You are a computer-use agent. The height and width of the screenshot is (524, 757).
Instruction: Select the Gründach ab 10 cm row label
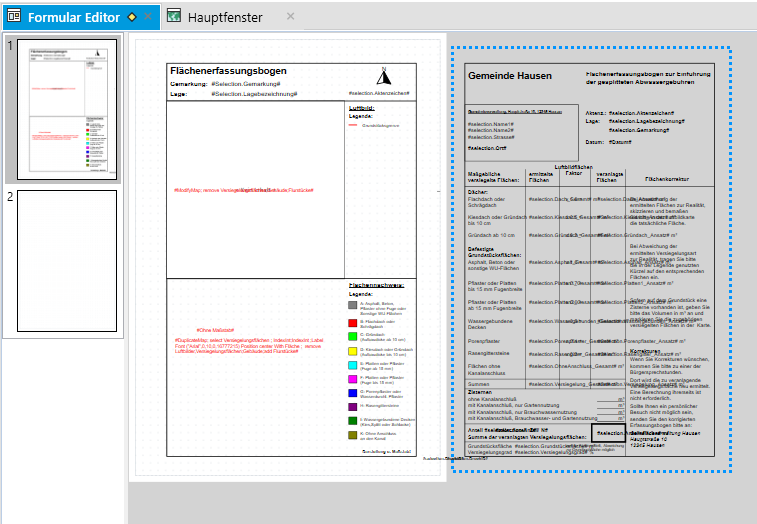(491, 235)
